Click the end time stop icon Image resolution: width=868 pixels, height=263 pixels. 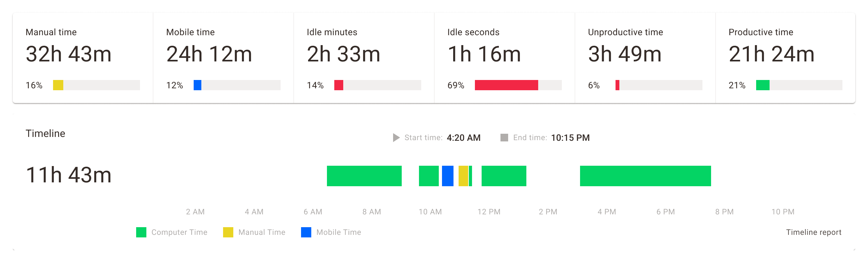(504, 138)
